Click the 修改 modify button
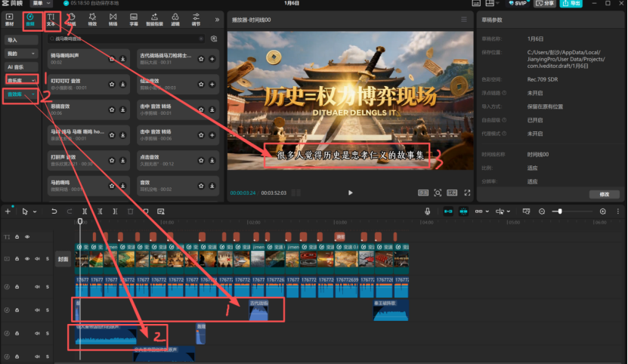Image resolution: width=628 pixels, height=364 pixels. click(605, 194)
